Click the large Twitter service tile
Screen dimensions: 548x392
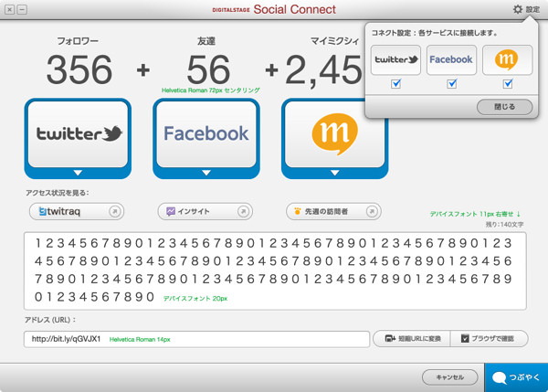coord(78,133)
